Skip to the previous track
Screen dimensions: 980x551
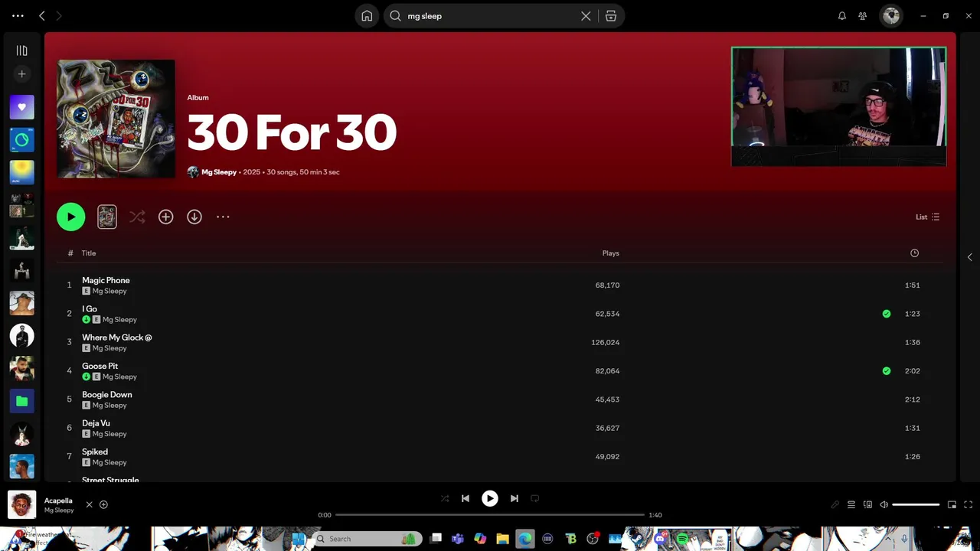coord(465,498)
